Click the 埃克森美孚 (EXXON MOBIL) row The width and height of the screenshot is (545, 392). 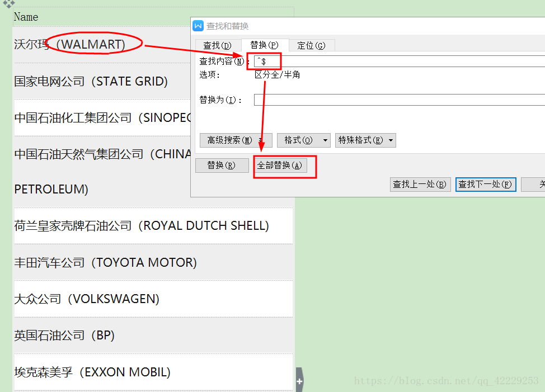pyautogui.click(x=153, y=372)
